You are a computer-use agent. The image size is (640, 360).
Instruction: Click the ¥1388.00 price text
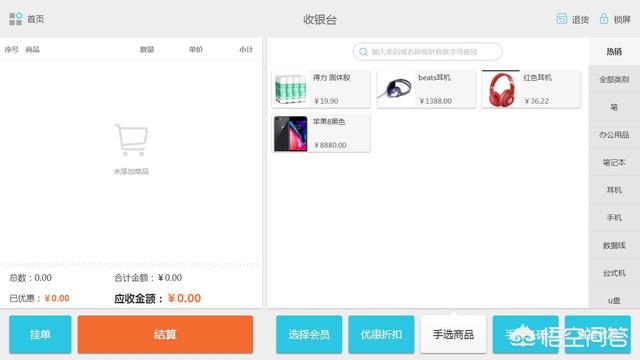coord(436,101)
